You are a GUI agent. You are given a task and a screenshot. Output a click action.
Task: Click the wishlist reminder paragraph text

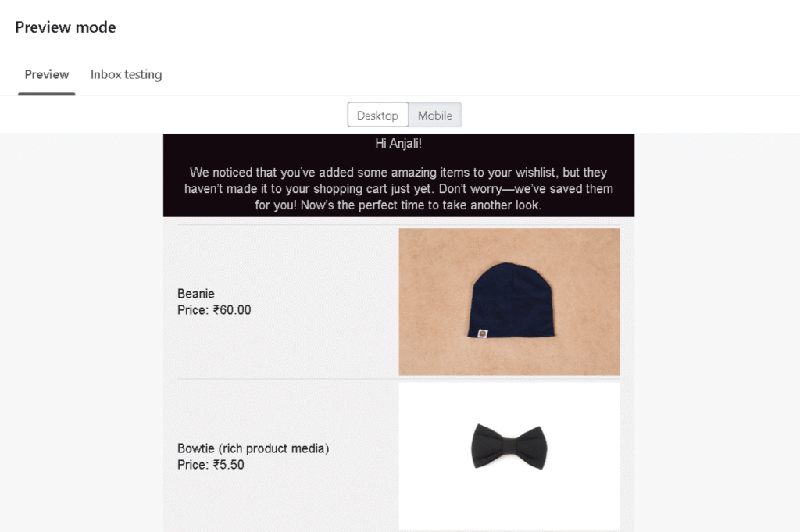[398, 189]
